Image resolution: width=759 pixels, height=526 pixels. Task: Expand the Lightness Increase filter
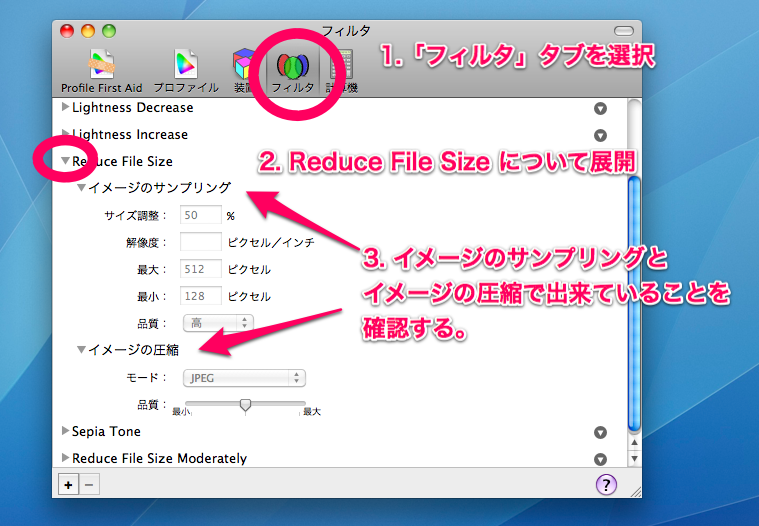pos(65,134)
